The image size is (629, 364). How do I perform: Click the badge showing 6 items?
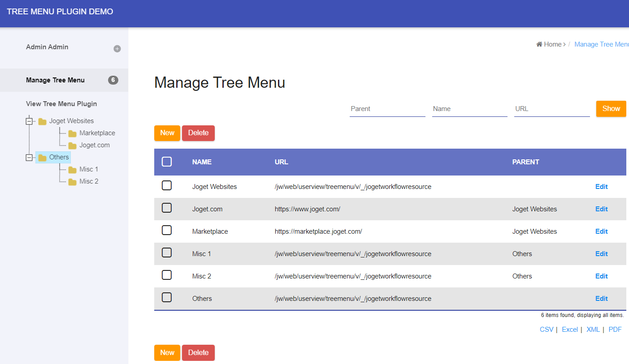113,80
